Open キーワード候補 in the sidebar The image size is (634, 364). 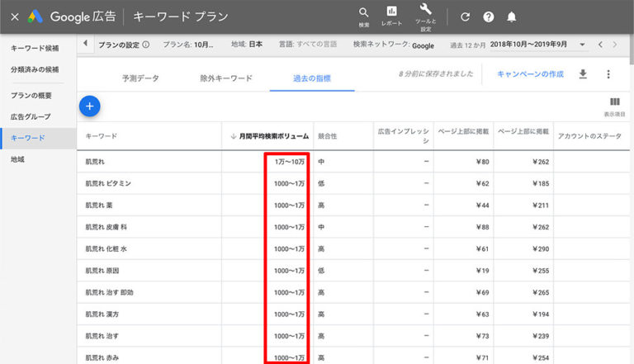35,48
